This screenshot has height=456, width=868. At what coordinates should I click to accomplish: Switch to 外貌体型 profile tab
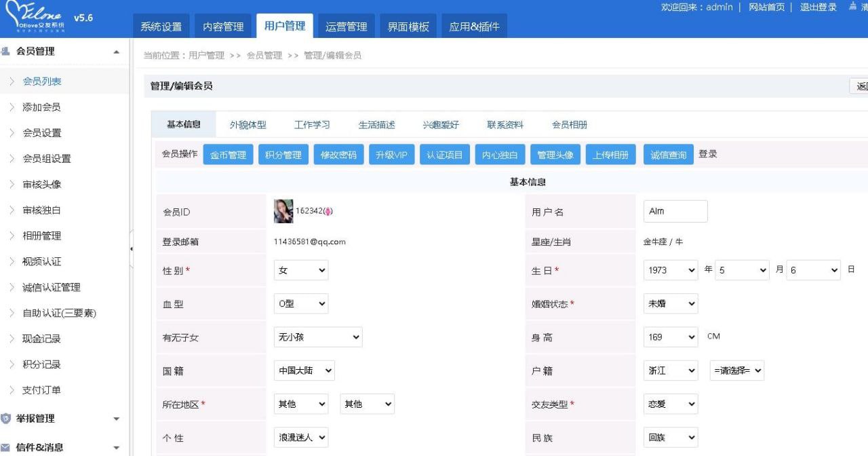248,125
